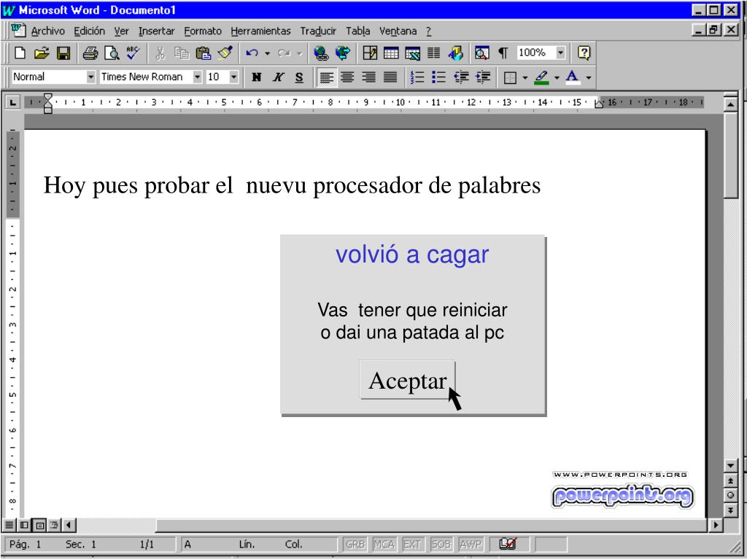
Task: Insert a table from the toolbar
Action: coord(391,52)
